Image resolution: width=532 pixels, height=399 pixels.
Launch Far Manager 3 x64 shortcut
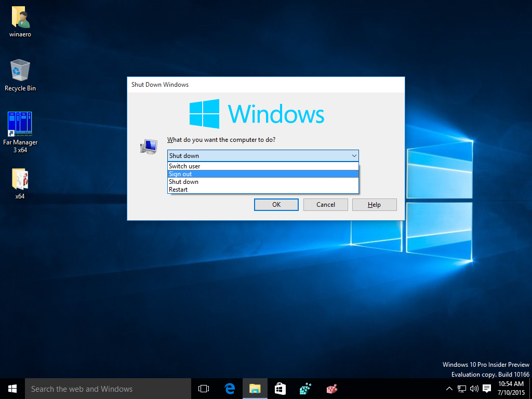(x=20, y=125)
